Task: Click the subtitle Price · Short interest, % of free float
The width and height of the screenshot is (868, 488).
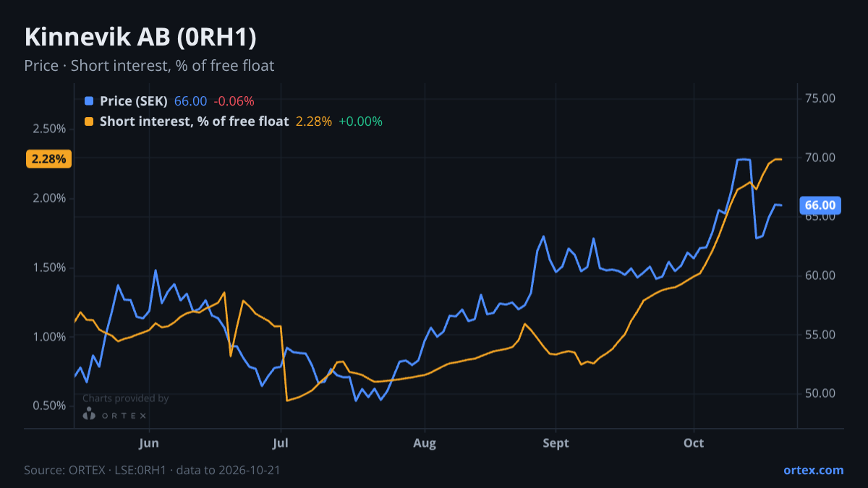Action: point(149,66)
